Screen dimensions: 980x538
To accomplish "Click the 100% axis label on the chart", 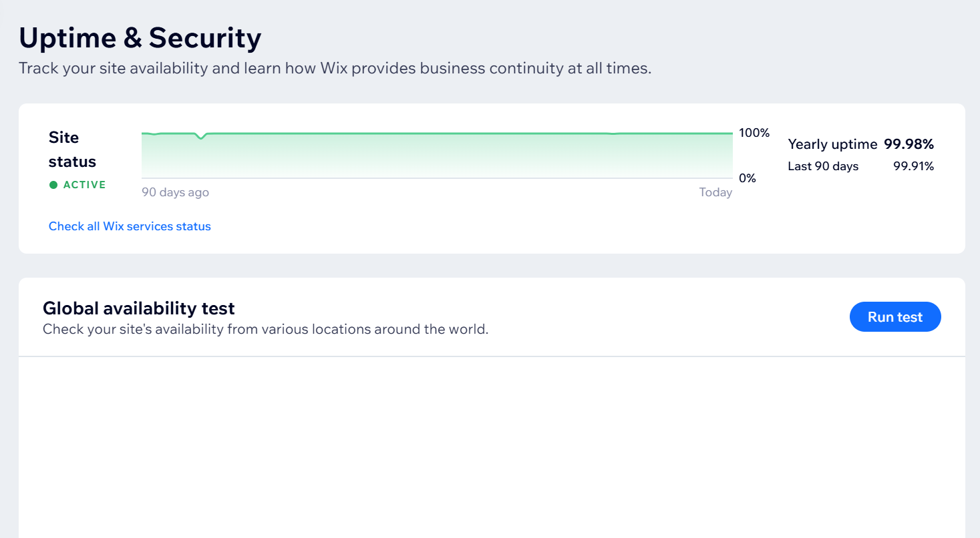I will click(x=754, y=133).
